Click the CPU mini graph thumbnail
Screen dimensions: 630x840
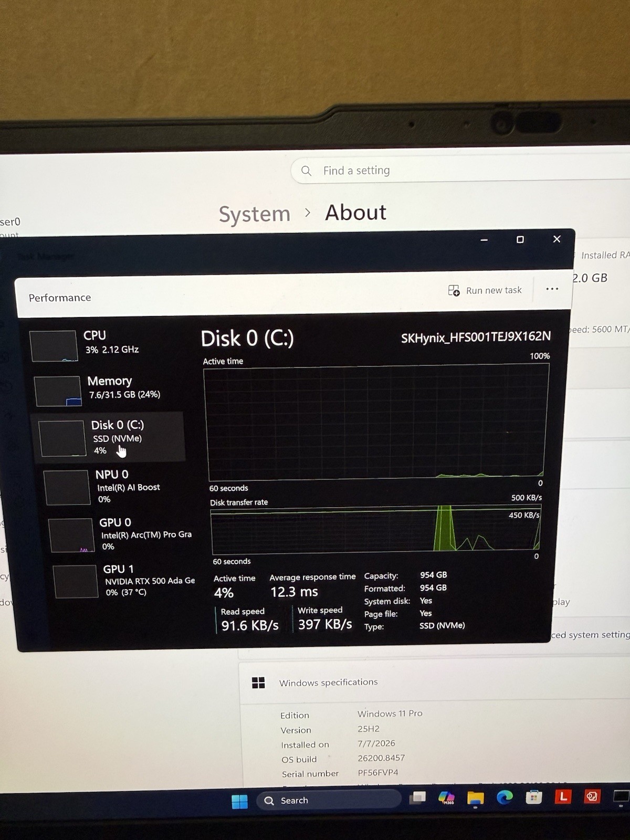click(54, 345)
